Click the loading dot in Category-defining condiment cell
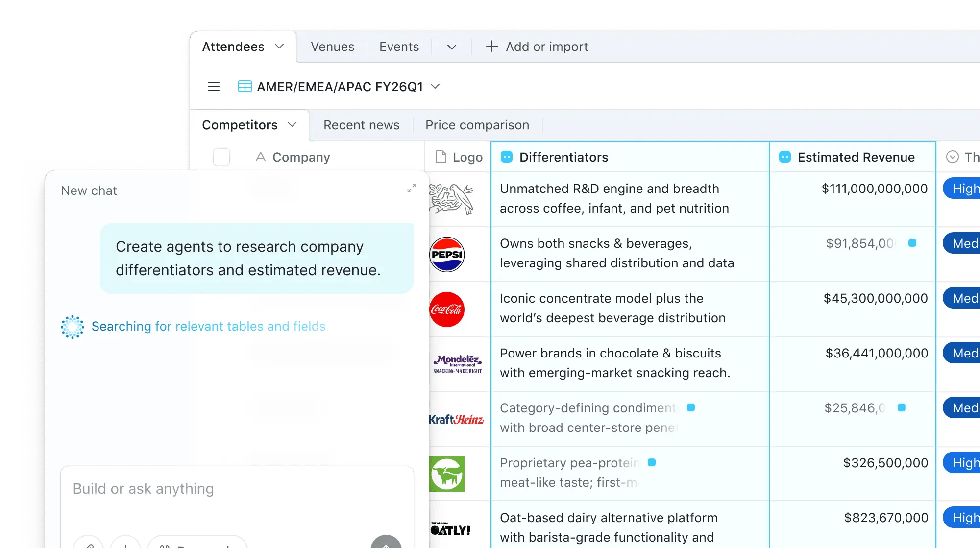This screenshot has width=980, height=548. (691, 407)
